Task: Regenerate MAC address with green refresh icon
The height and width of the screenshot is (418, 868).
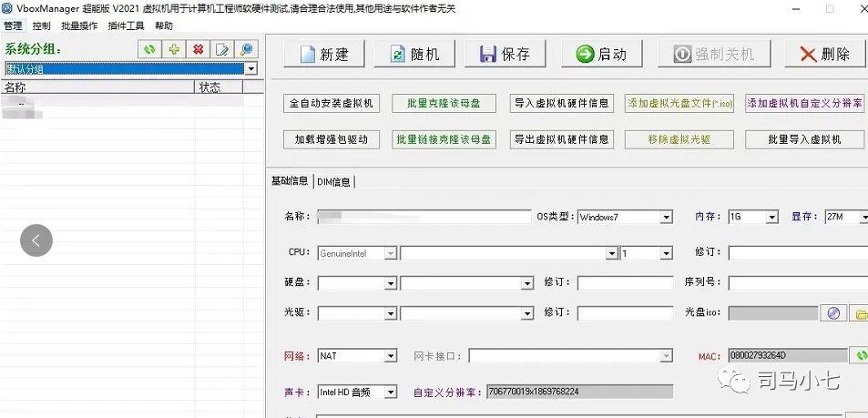Action: pyautogui.click(x=860, y=355)
